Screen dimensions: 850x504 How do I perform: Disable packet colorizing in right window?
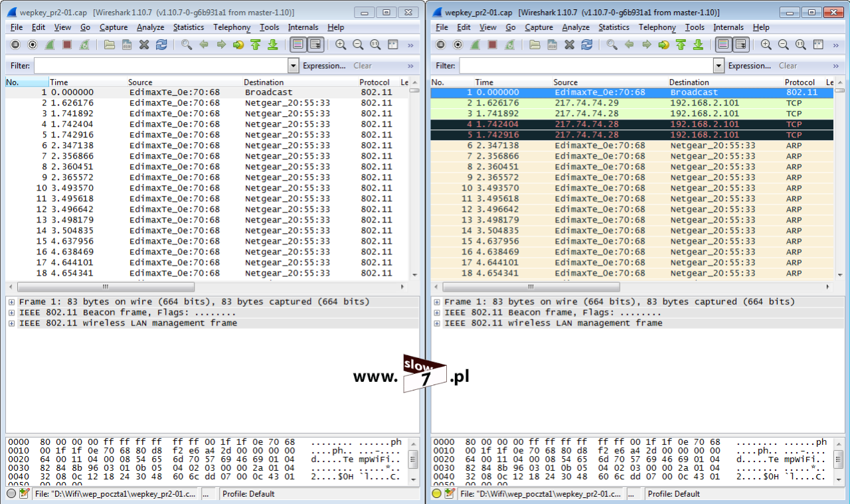723,44
